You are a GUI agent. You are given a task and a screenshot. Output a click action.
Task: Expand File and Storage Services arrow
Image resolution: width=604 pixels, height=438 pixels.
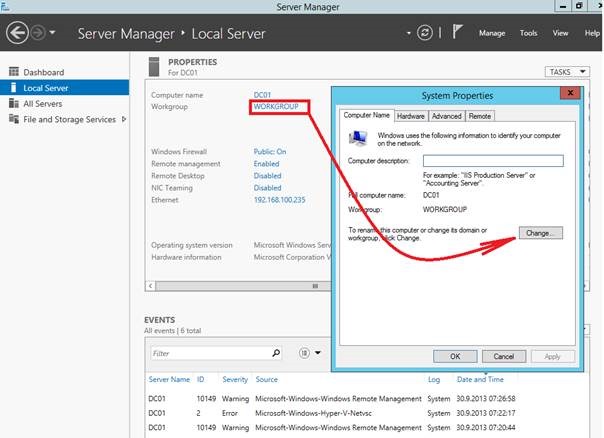tap(124, 119)
